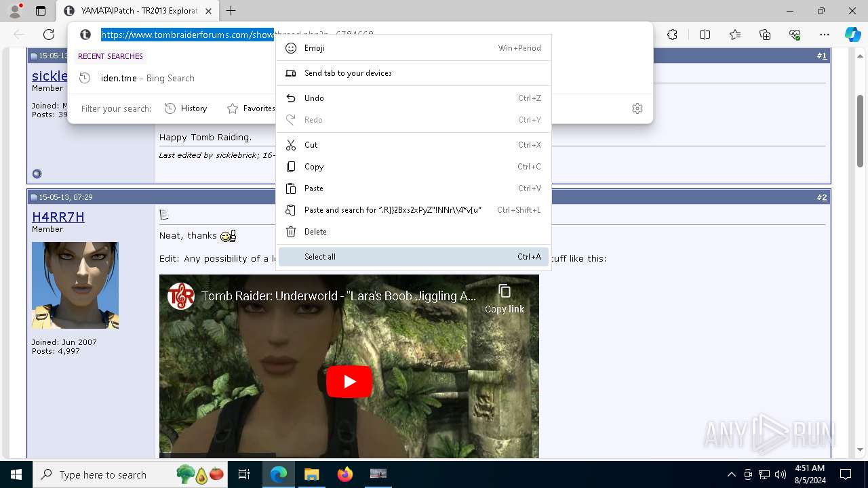Choose Delete in context menu
The width and height of the screenshot is (868, 488).
pos(414,232)
